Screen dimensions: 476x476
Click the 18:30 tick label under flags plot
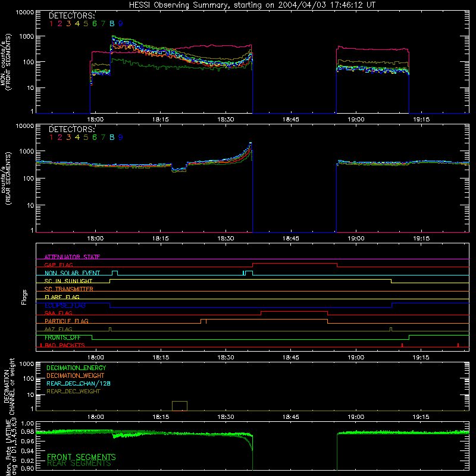(x=226, y=358)
